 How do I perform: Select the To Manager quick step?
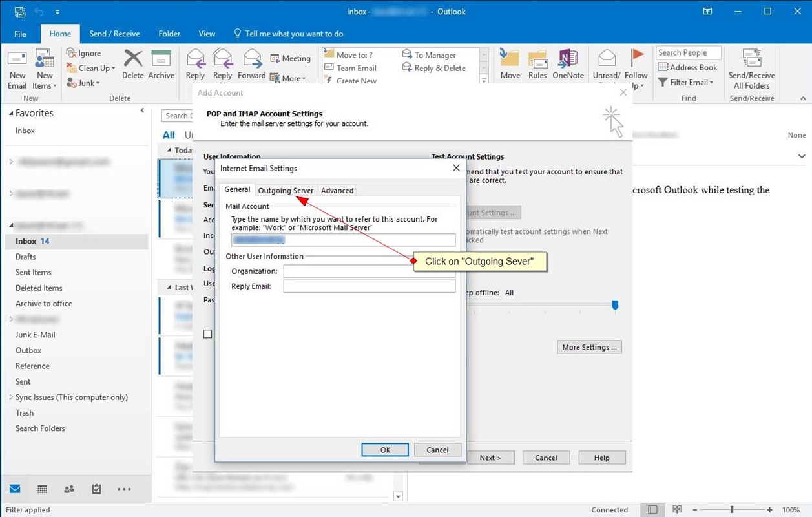(429, 55)
